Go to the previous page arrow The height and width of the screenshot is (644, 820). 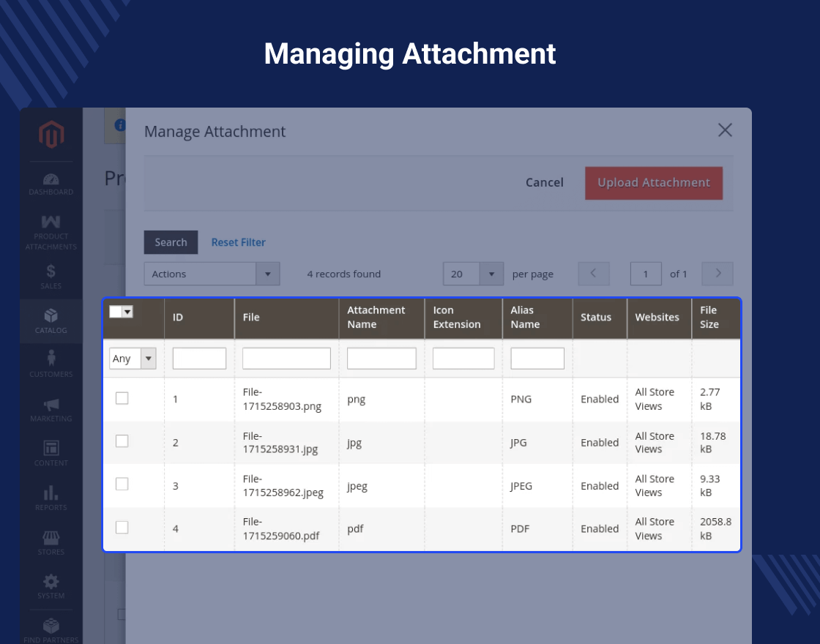click(x=594, y=274)
